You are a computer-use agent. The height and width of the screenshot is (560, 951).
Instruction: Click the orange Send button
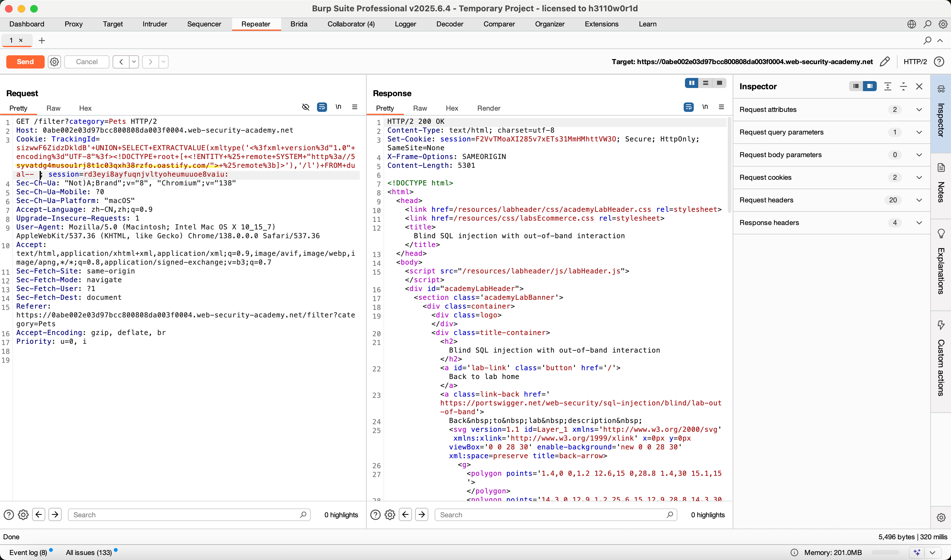click(x=25, y=62)
